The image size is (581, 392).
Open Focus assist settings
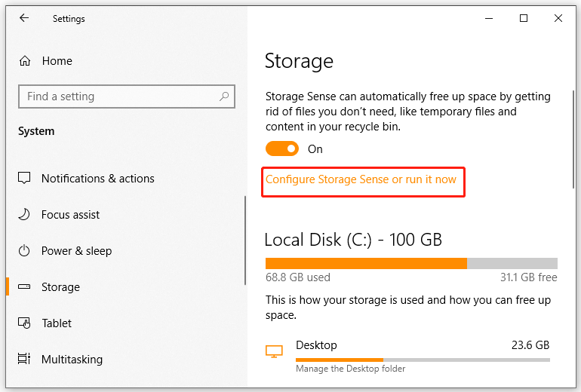pyautogui.click(x=70, y=215)
